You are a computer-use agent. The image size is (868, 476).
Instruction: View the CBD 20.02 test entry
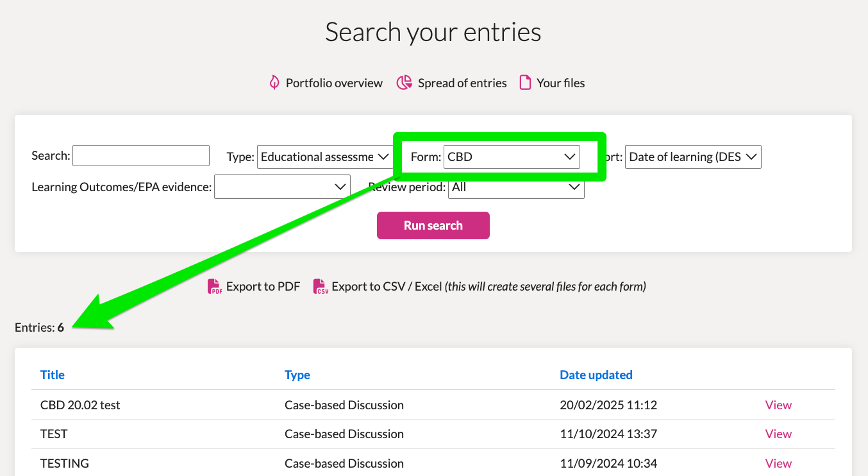[778, 405]
